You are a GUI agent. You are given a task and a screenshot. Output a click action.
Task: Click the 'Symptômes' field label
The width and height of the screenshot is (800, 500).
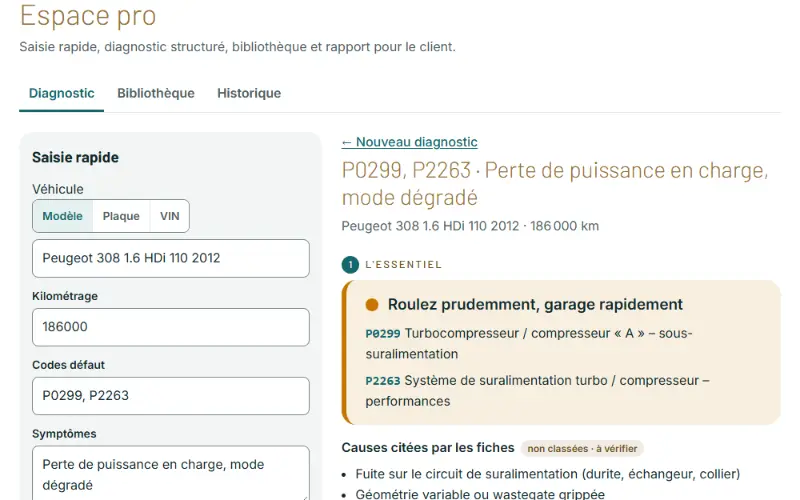[64, 434]
